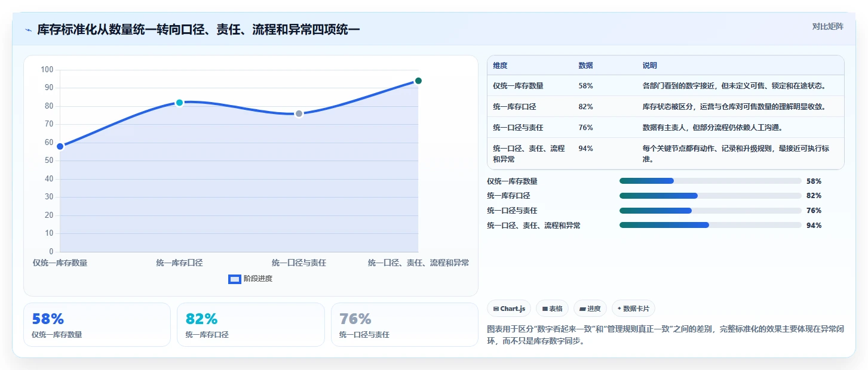
Task: Click the x-axis label 统一库存口径
Action: tap(179, 263)
